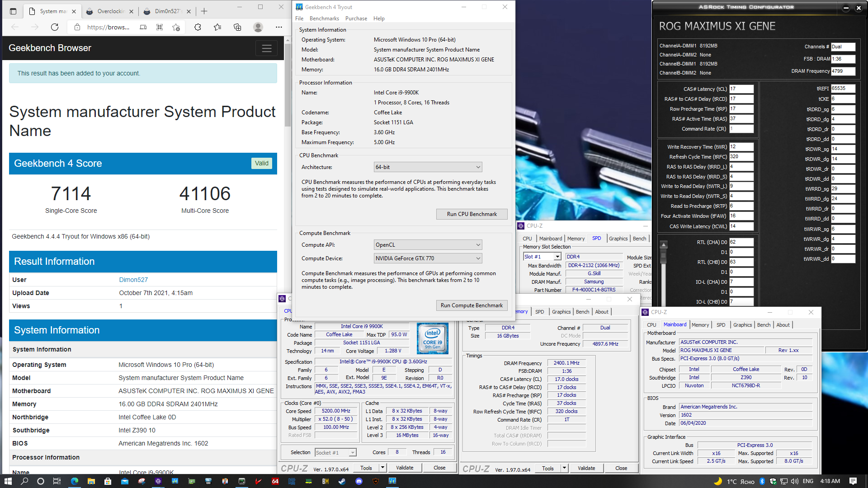Open the browser extensions puzzle icon
This screenshot has width=868, height=488.
(198, 27)
